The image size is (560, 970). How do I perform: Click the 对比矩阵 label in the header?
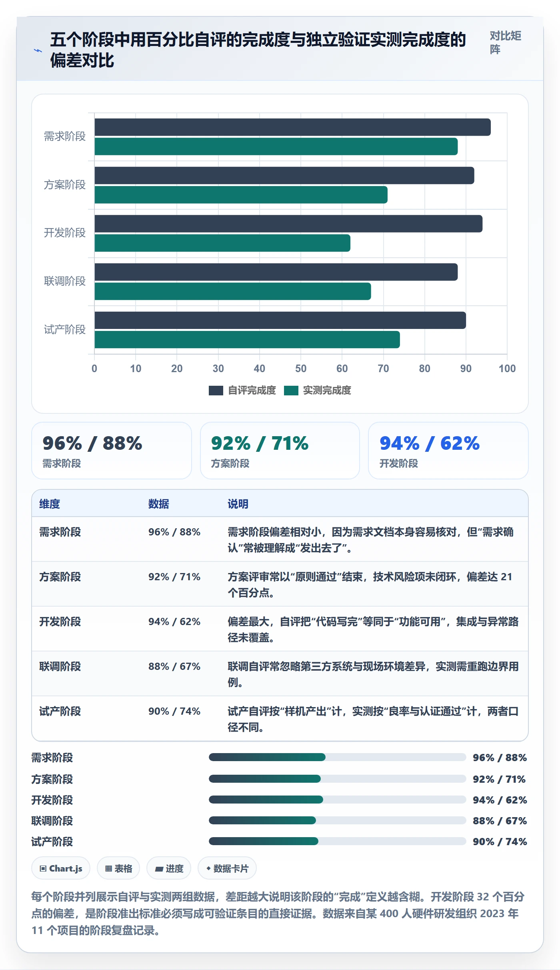coord(506,42)
